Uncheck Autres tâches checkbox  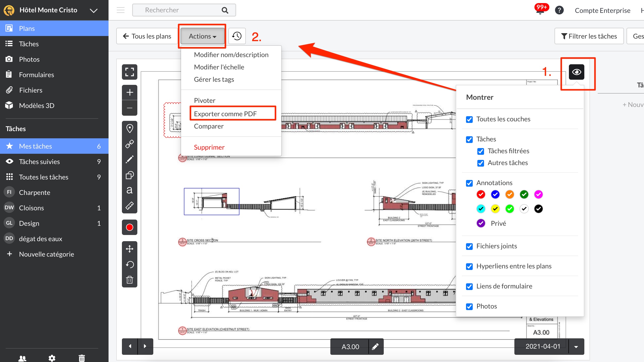(481, 163)
